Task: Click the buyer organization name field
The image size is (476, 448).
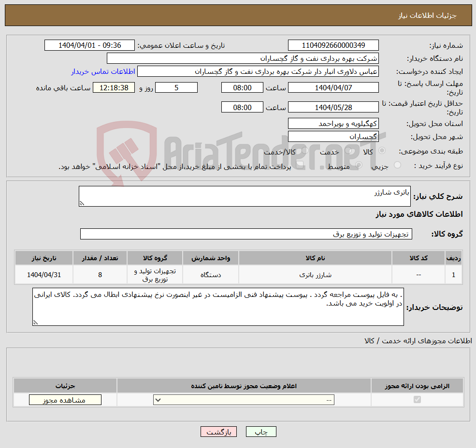Action: tap(243, 58)
